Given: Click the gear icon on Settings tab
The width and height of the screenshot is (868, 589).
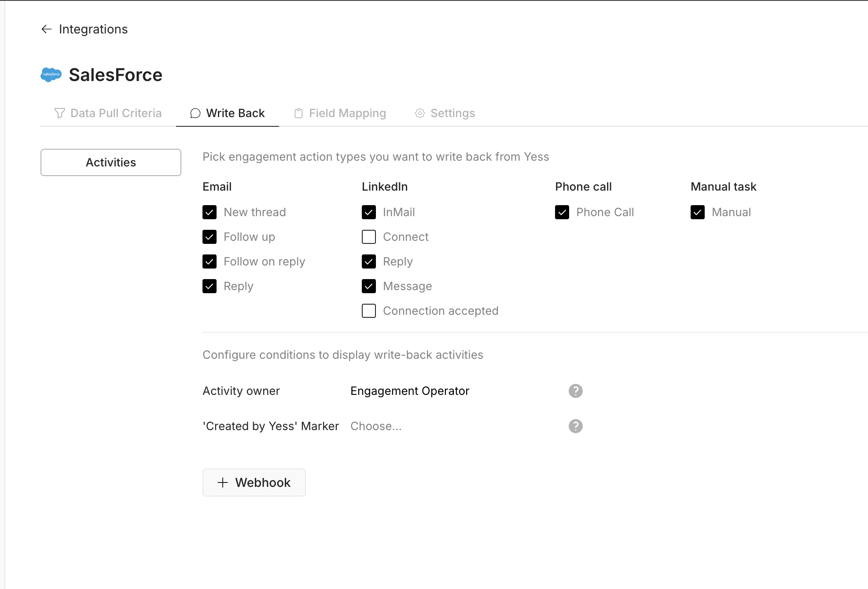Looking at the screenshot, I should pyautogui.click(x=420, y=113).
